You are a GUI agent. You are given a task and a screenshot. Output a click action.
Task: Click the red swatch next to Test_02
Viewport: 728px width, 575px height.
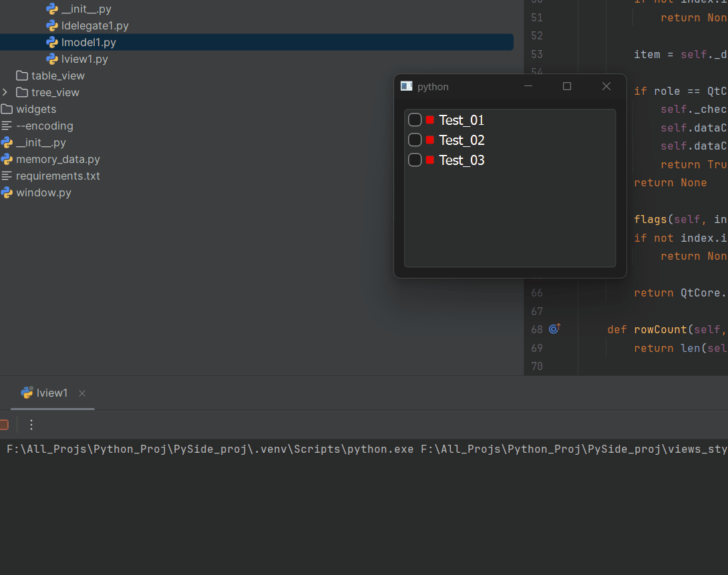click(x=430, y=140)
